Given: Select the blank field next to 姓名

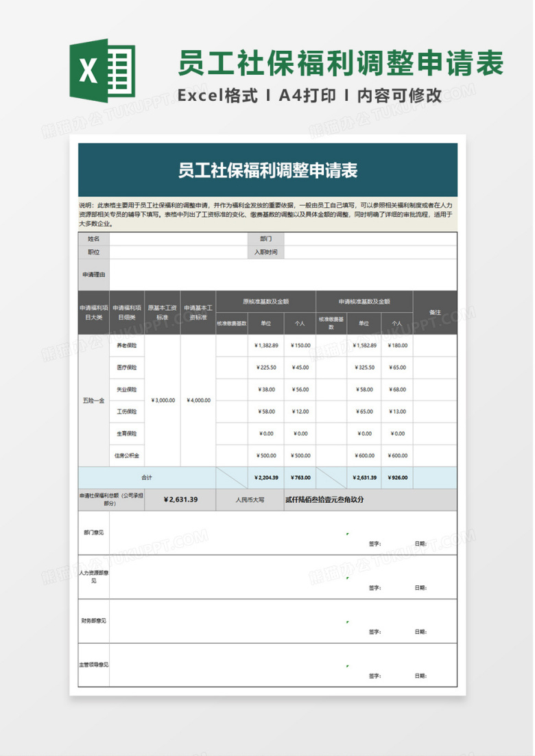Looking at the screenshot, I should tap(179, 239).
